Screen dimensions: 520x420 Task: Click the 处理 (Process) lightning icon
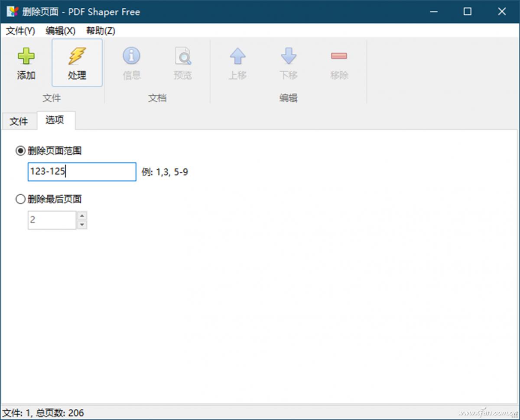point(77,63)
